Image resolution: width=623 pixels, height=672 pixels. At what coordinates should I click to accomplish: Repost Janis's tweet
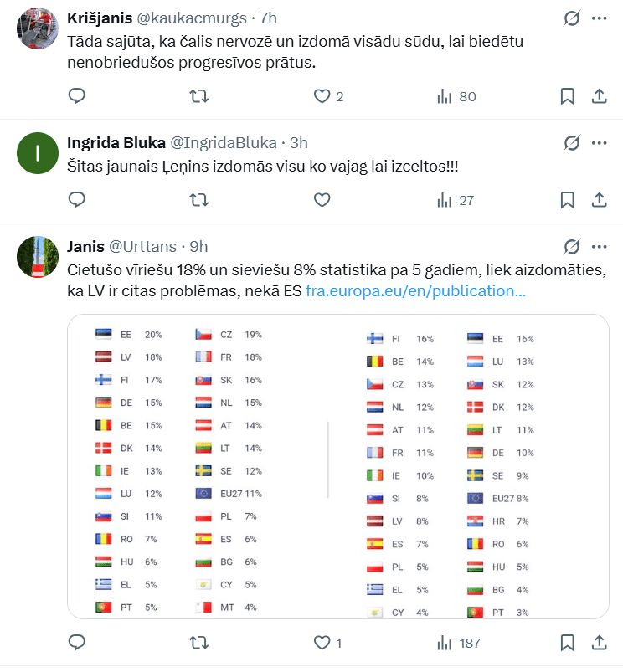point(199,643)
